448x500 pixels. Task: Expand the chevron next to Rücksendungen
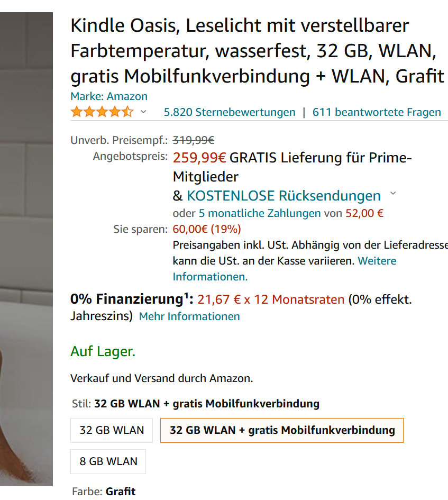click(x=393, y=193)
